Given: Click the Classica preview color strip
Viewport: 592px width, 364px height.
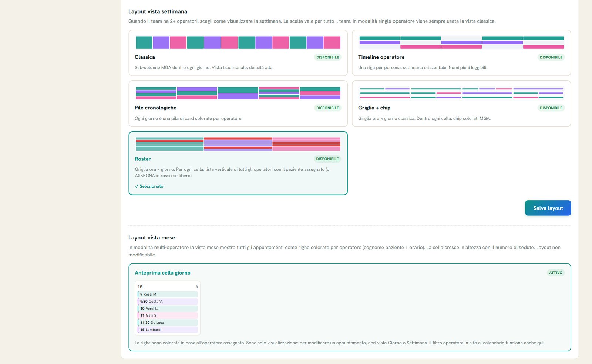Looking at the screenshot, I should (238, 42).
